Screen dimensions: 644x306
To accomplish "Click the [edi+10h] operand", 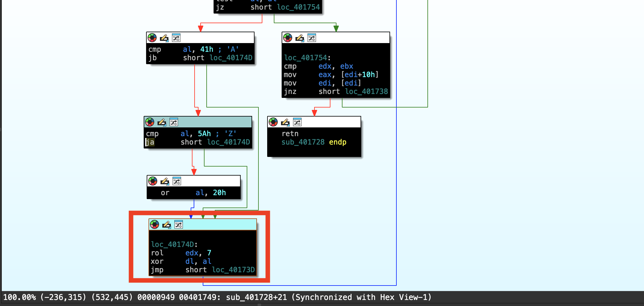I will 360,75.
